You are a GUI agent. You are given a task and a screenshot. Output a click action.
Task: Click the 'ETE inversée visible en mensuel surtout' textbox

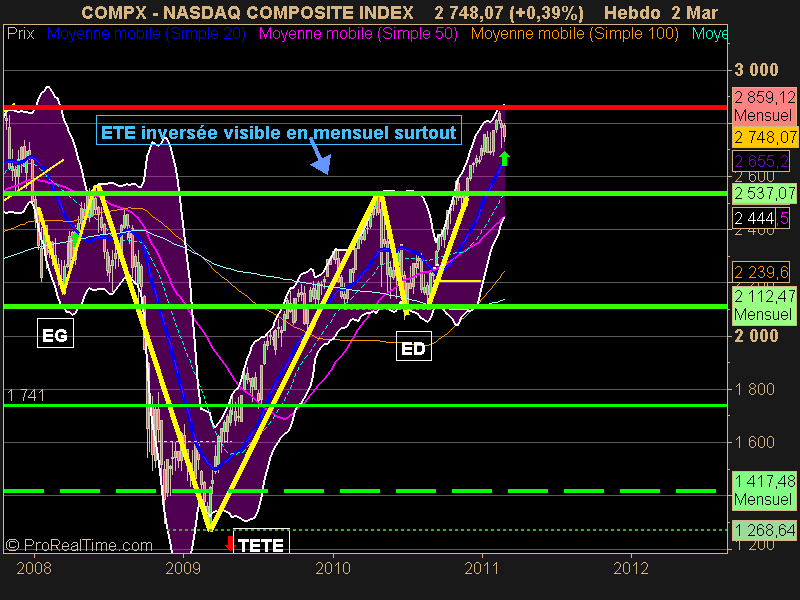[x=279, y=130]
